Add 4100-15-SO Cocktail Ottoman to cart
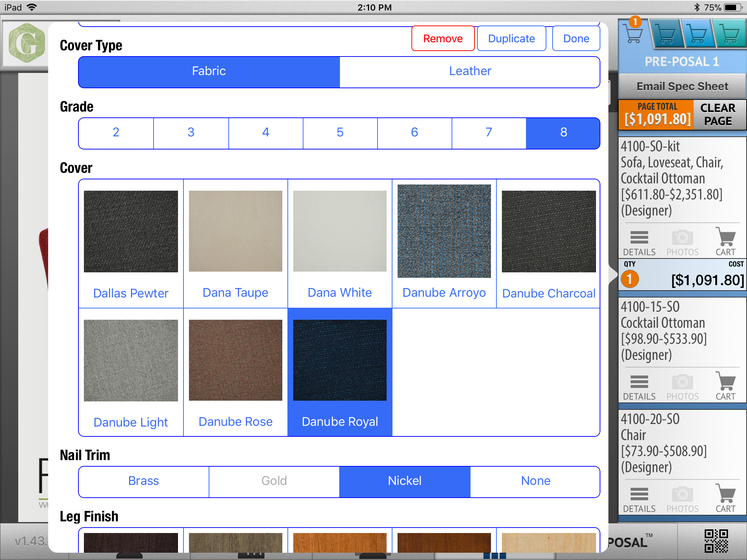This screenshot has height=560, width=747. (x=725, y=386)
